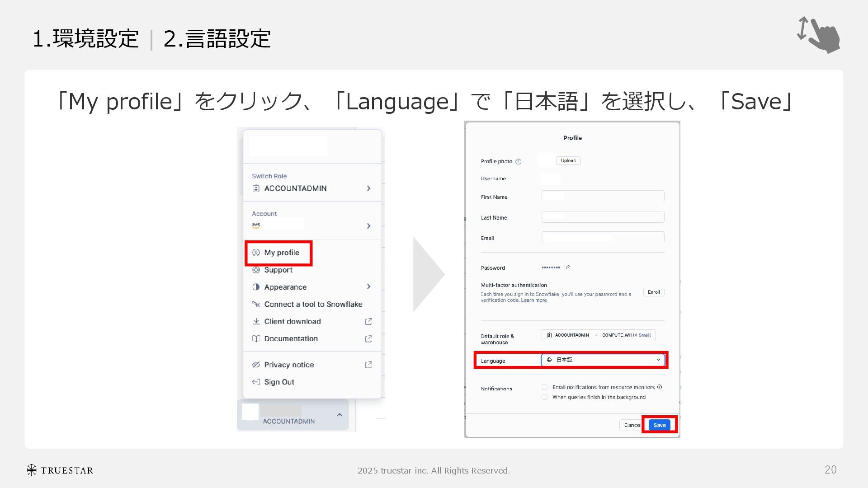
Task: Click the Enroll multi-factor button
Action: click(x=654, y=292)
